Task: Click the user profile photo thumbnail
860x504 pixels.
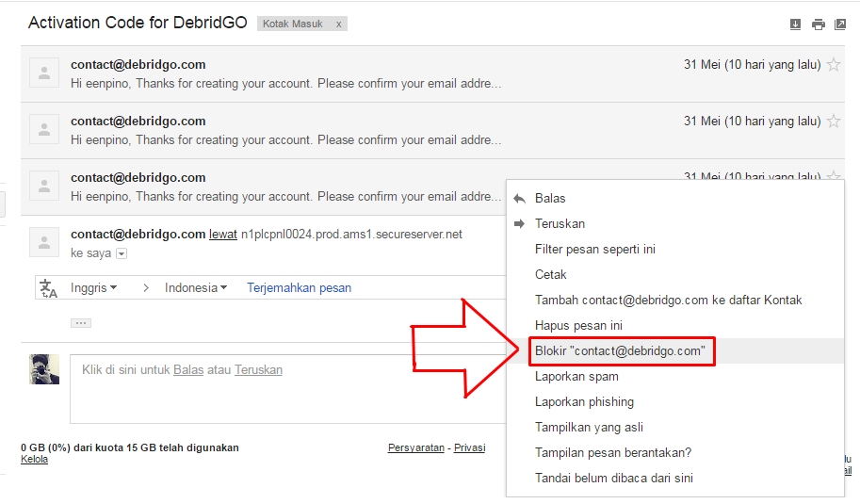Action: tap(44, 369)
